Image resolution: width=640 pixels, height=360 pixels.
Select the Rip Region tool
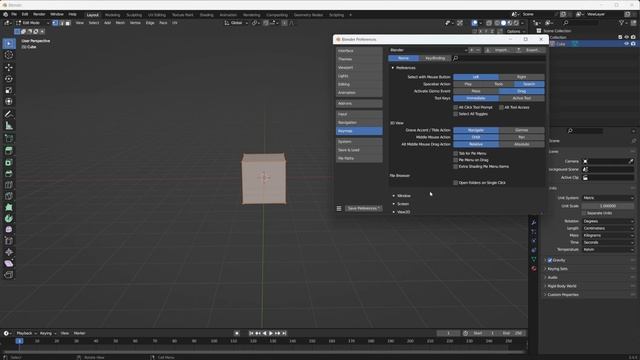click(x=9, y=275)
